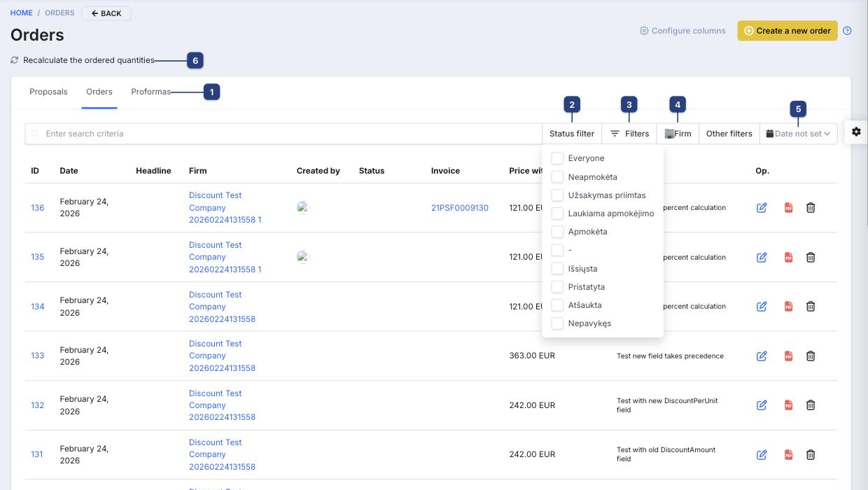Screen dimensions: 868x490
Task: Edit order 134 with the pencil icon
Action: (x=762, y=307)
